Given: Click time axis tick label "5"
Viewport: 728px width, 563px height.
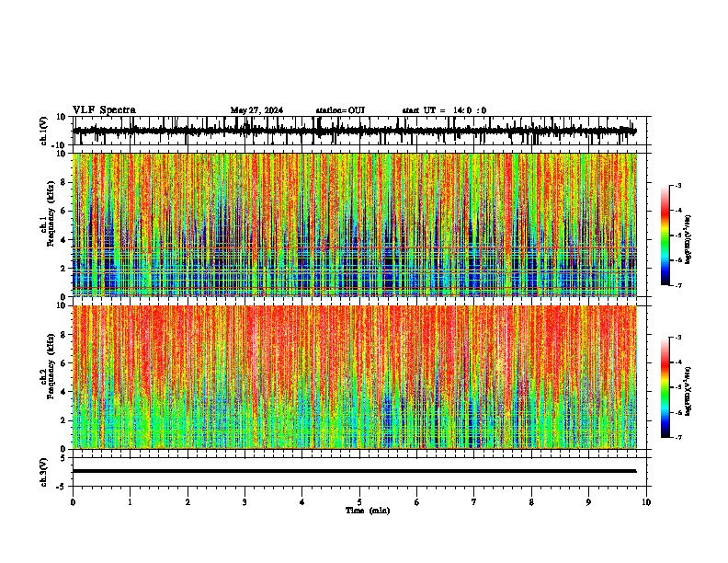Looking at the screenshot, I should 359,502.
